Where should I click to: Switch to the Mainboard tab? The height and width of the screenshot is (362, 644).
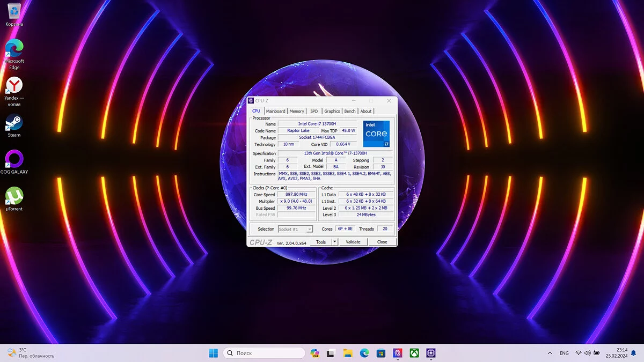[x=276, y=111]
